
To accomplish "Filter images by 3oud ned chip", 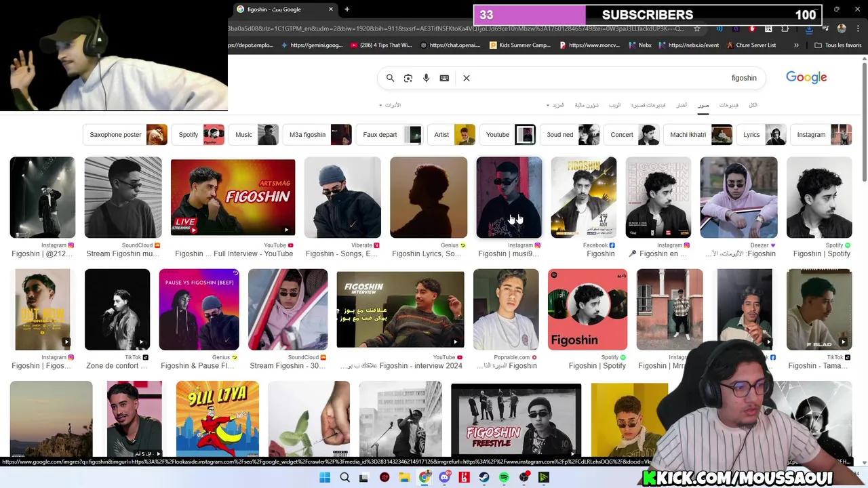I will [x=570, y=134].
